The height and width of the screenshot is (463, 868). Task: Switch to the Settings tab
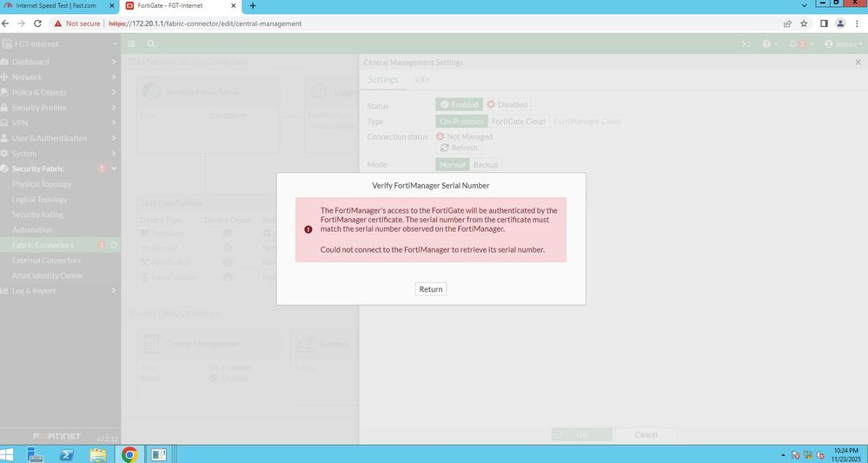[x=382, y=79]
